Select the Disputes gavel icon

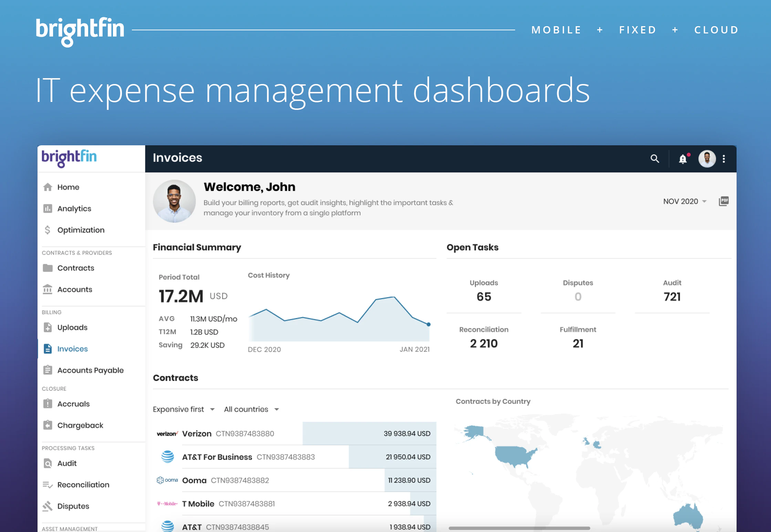48,506
